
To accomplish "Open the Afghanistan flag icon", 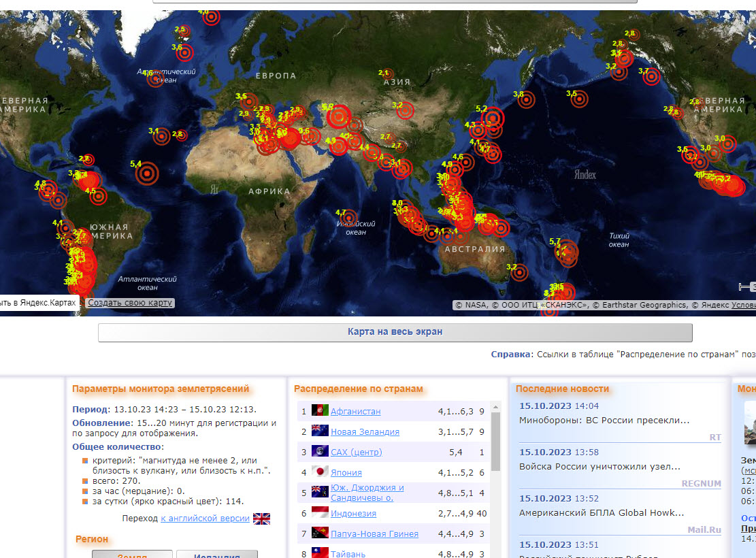I will [x=320, y=411].
